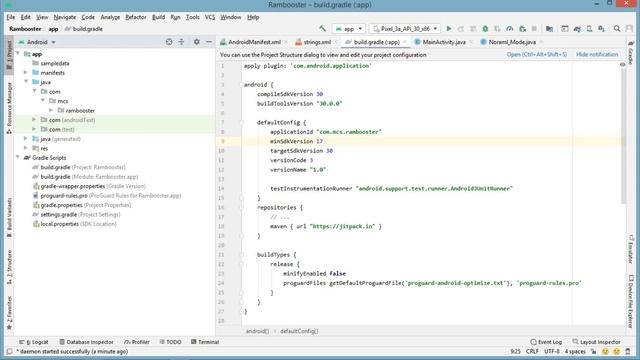Open the File menu

tap(10, 17)
